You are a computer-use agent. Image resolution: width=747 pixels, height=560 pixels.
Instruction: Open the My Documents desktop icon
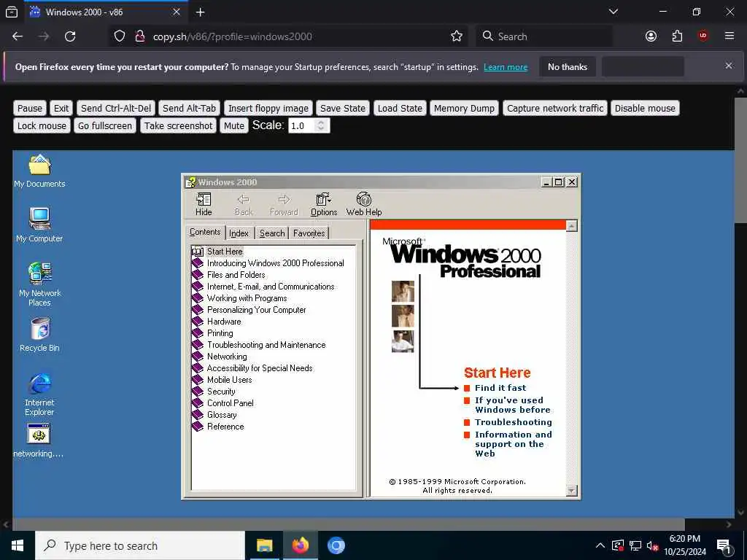[39, 171]
